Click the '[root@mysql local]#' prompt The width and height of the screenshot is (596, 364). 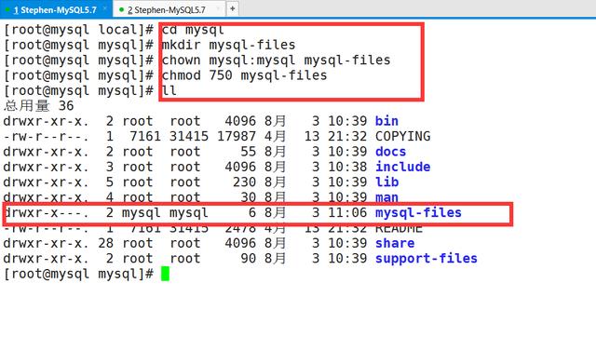[x=78, y=30]
